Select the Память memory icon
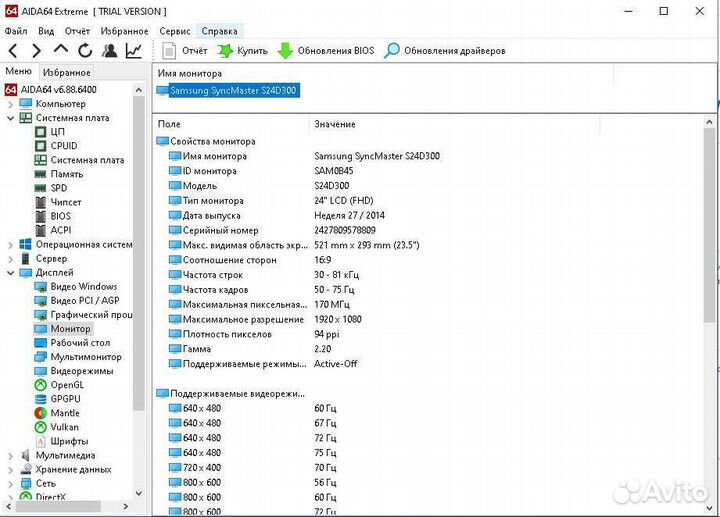Viewport: 720px width, 517px height. 41,174
